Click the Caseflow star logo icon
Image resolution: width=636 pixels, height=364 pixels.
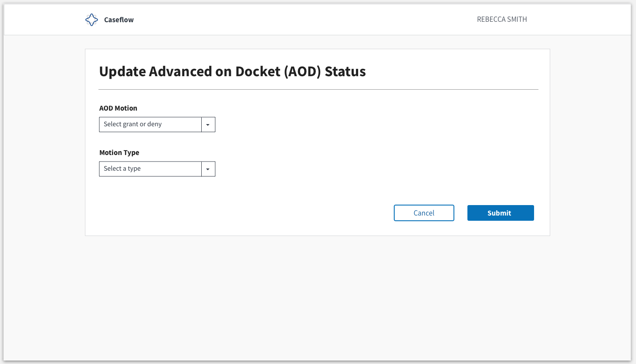click(x=91, y=20)
